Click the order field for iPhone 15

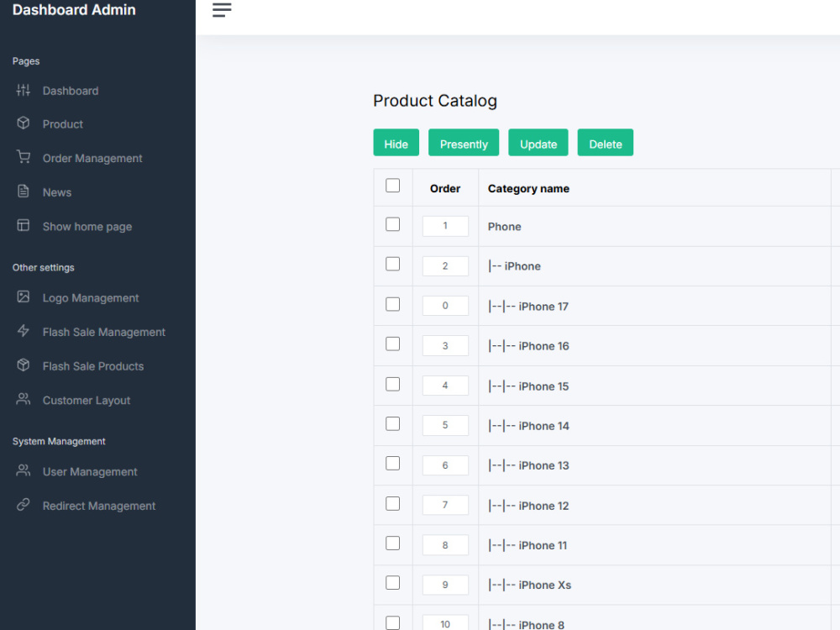tap(445, 386)
